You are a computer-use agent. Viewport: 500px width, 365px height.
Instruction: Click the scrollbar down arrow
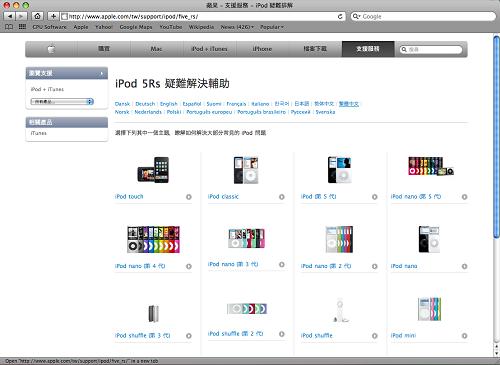(497, 353)
